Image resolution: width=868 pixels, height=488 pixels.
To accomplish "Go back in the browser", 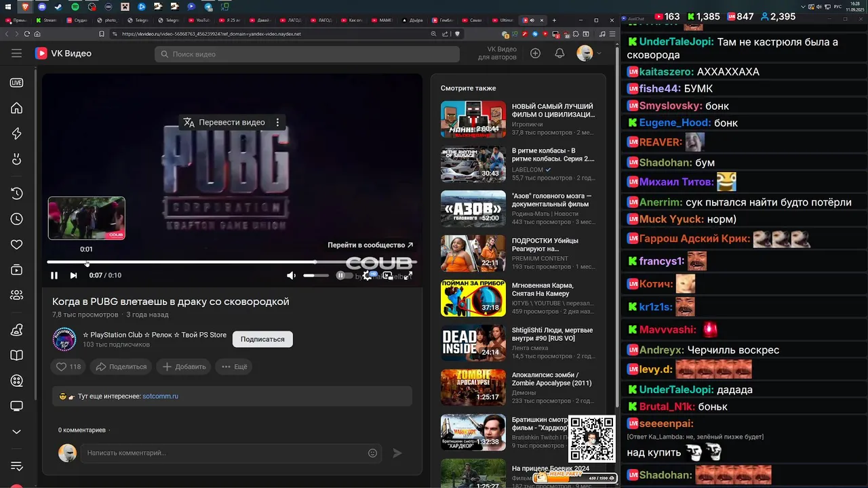I will 7,34.
